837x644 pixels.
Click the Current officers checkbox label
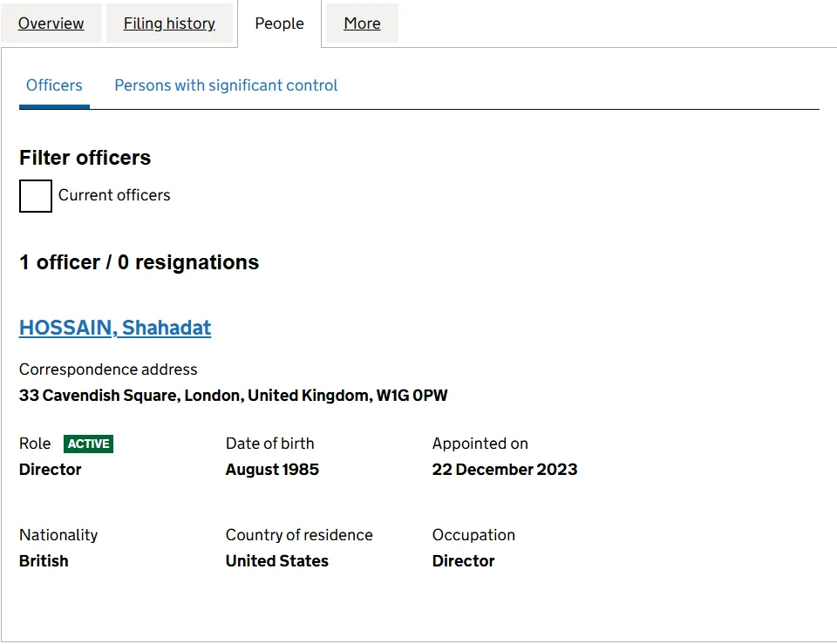pos(114,195)
